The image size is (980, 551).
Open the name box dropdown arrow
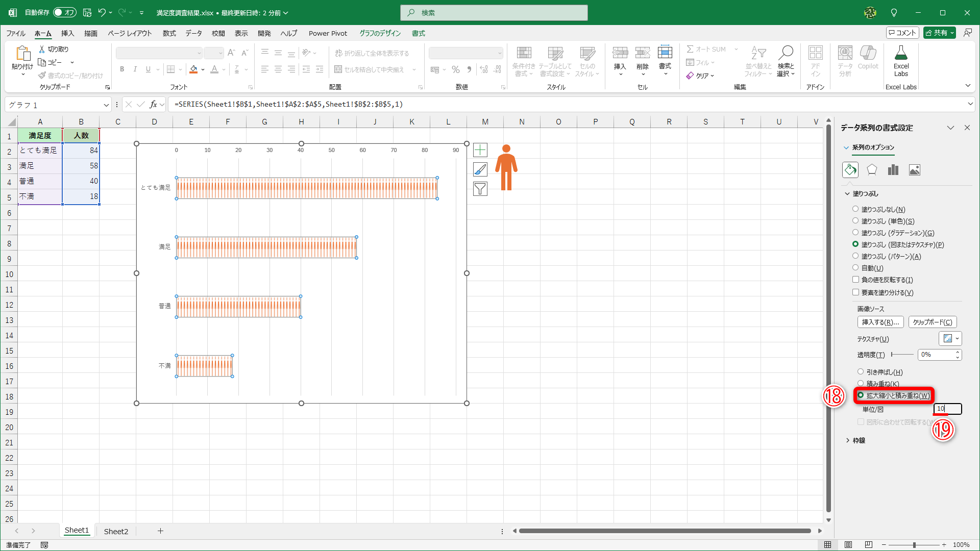pyautogui.click(x=106, y=105)
